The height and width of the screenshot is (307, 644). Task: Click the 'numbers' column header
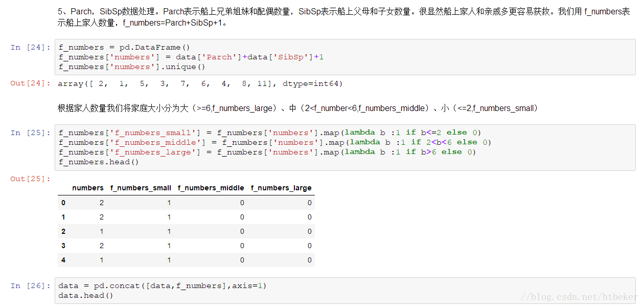(88, 188)
